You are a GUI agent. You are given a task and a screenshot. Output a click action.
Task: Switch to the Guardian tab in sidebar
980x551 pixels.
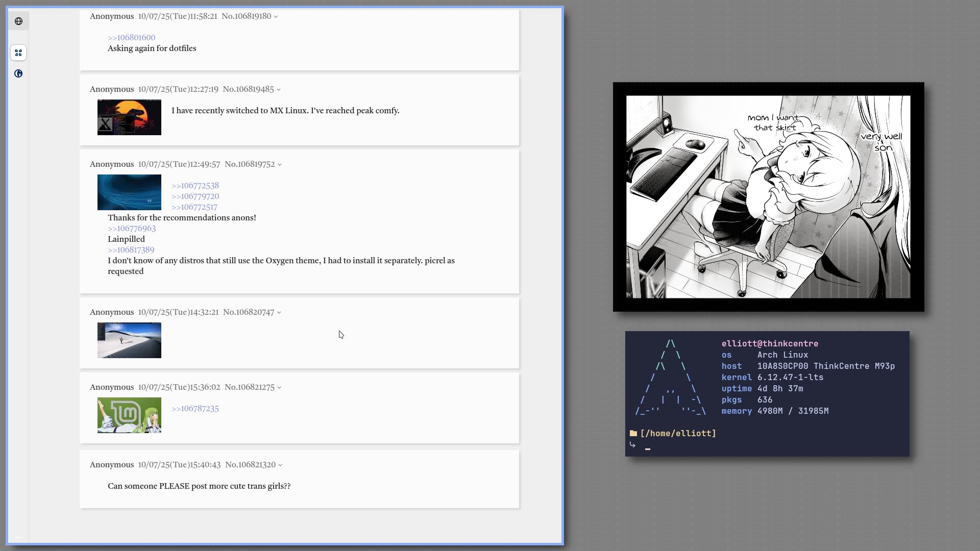tap(18, 74)
